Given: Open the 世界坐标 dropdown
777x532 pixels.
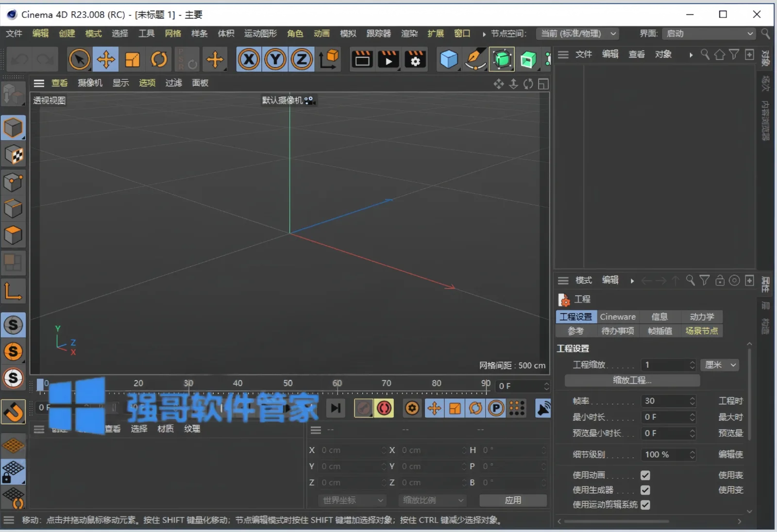Looking at the screenshot, I should [x=353, y=500].
